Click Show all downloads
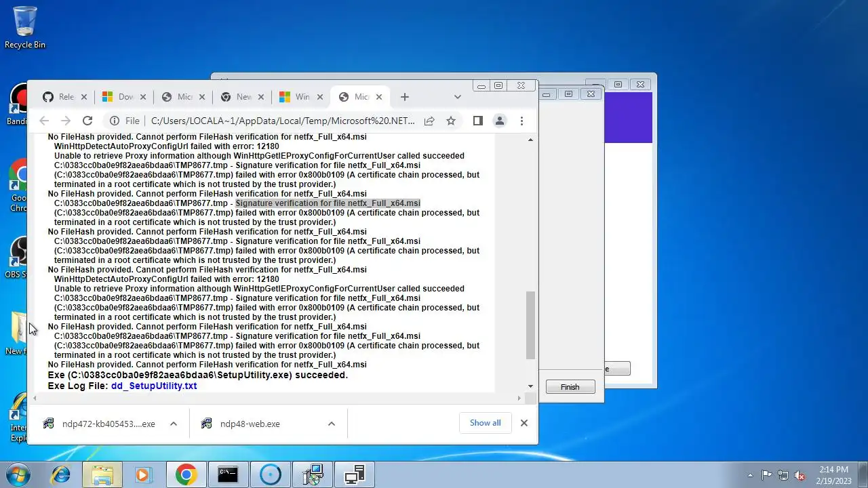This screenshot has width=868, height=488. [486, 423]
